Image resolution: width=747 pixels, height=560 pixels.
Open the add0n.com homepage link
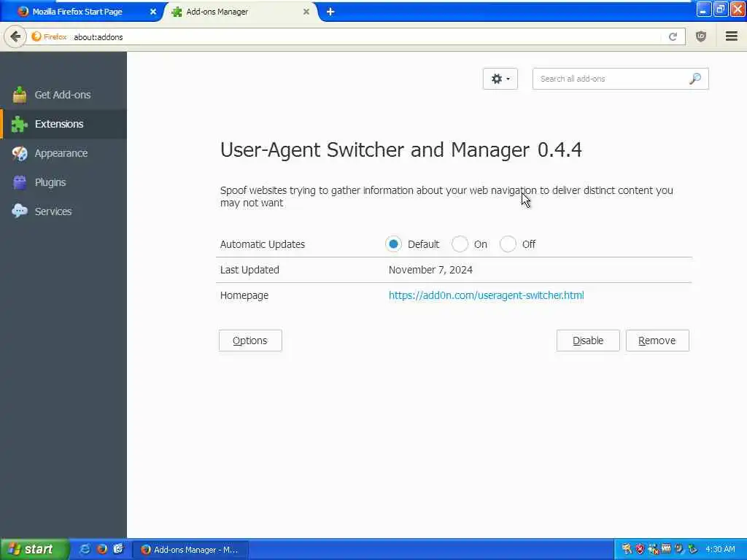pos(486,295)
